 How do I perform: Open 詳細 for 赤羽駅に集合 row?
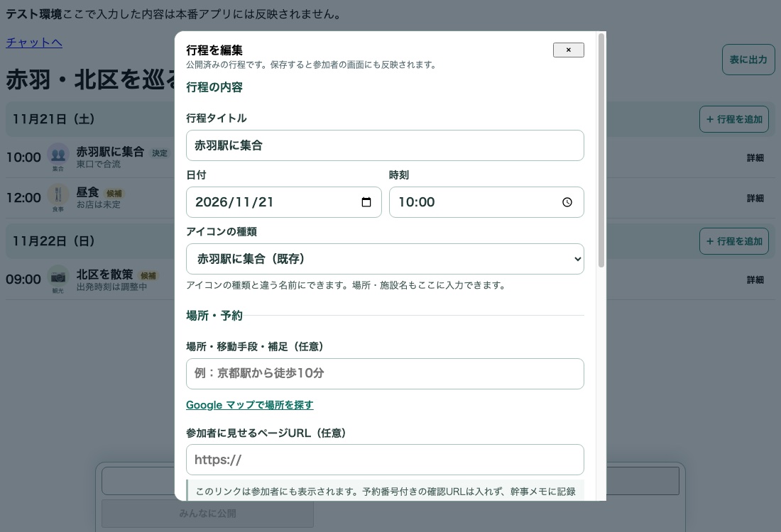(x=755, y=157)
